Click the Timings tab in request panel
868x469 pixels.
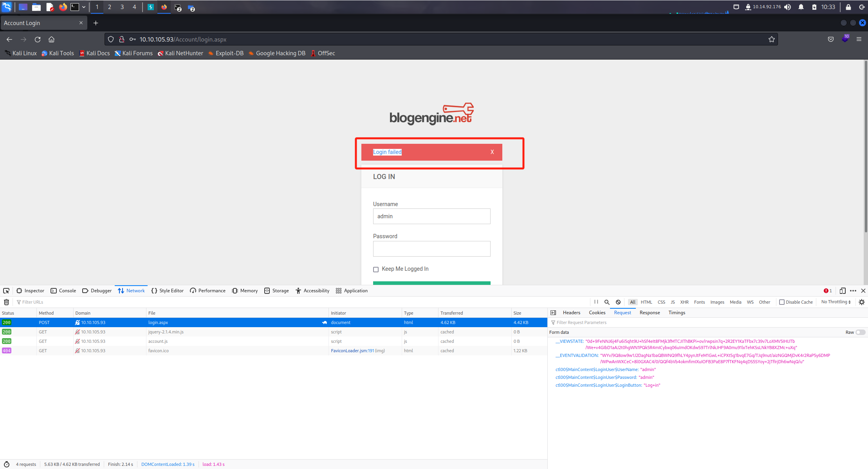pyautogui.click(x=677, y=313)
